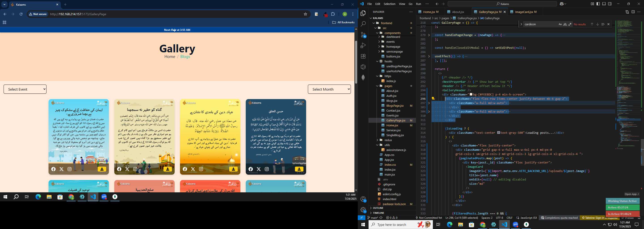Close the find widget
This screenshot has height=229, width=644.
pos(608,24)
